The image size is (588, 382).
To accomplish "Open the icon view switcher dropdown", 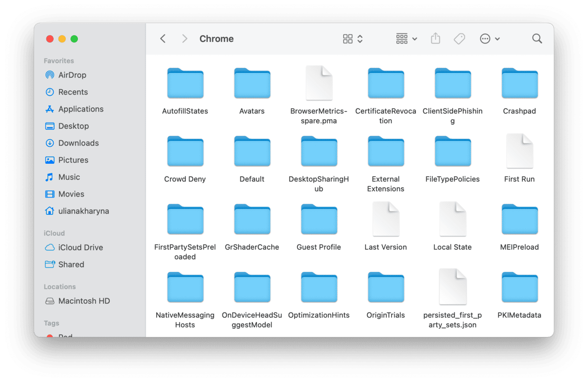I will pyautogui.click(x=353, y=39).
